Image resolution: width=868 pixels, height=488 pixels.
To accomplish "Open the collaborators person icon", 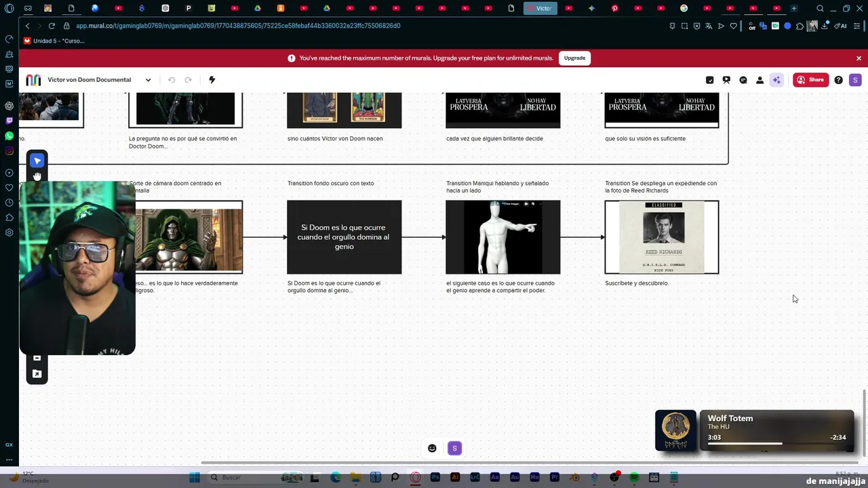I will pos(759,80).
